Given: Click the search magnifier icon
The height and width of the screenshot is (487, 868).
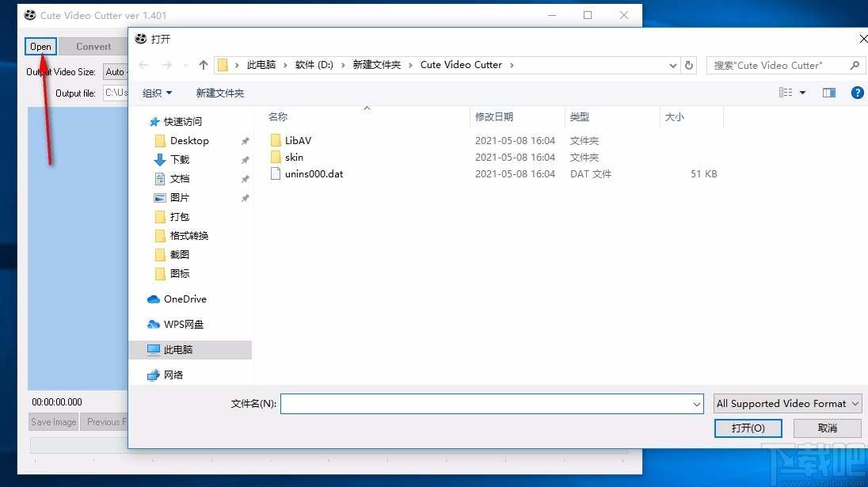Looking at the screenshot, I should tap(855, 65).
